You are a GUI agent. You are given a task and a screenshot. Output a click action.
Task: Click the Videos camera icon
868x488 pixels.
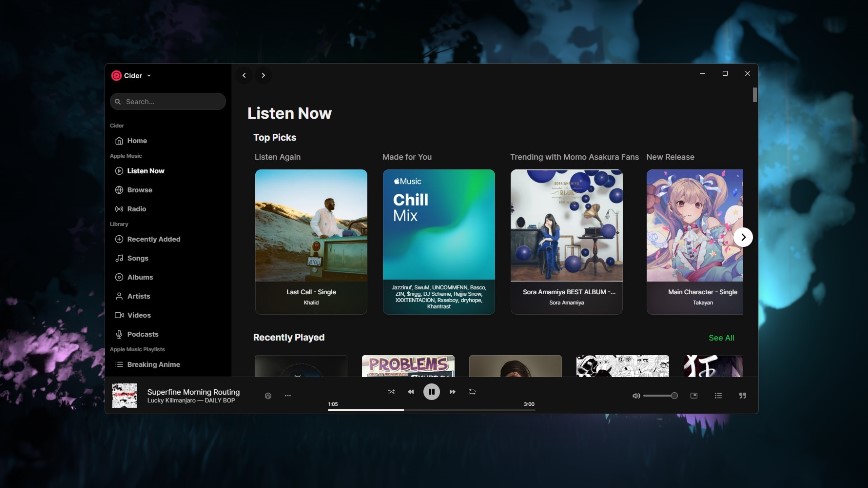pos(118,315)
